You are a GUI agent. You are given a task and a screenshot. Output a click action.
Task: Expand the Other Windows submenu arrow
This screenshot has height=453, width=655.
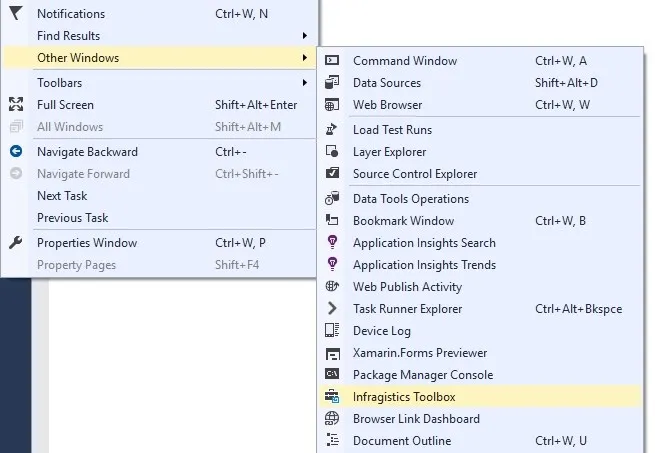pos(304,58)
